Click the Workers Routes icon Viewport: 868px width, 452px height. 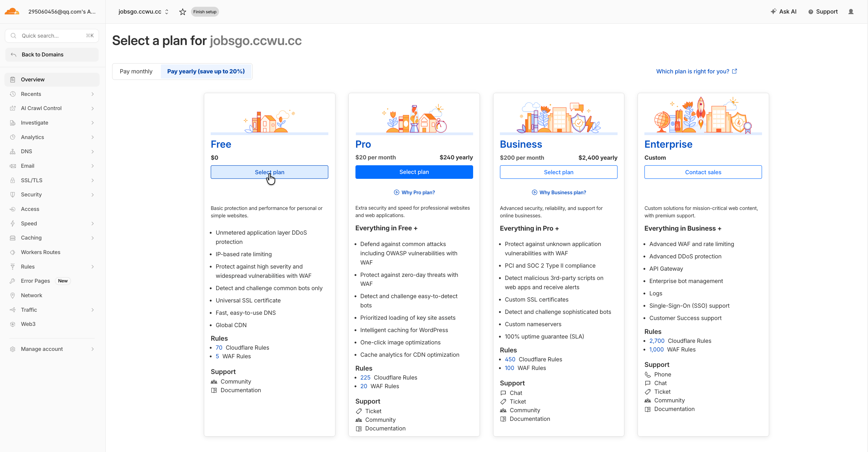13,252
